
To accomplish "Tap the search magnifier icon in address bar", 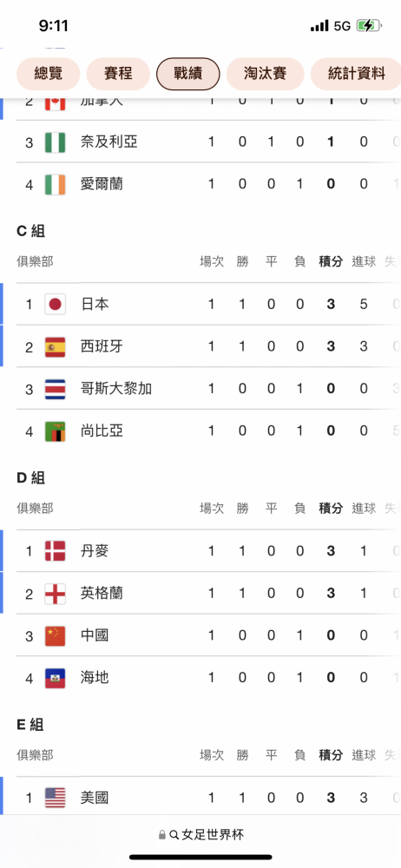I will (174, 835).
